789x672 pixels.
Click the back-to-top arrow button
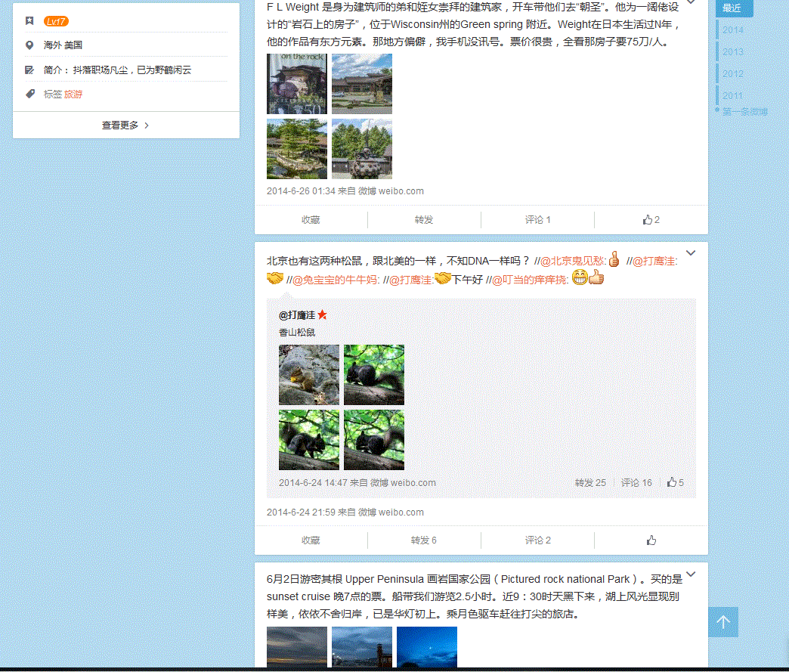coord(723,622)
